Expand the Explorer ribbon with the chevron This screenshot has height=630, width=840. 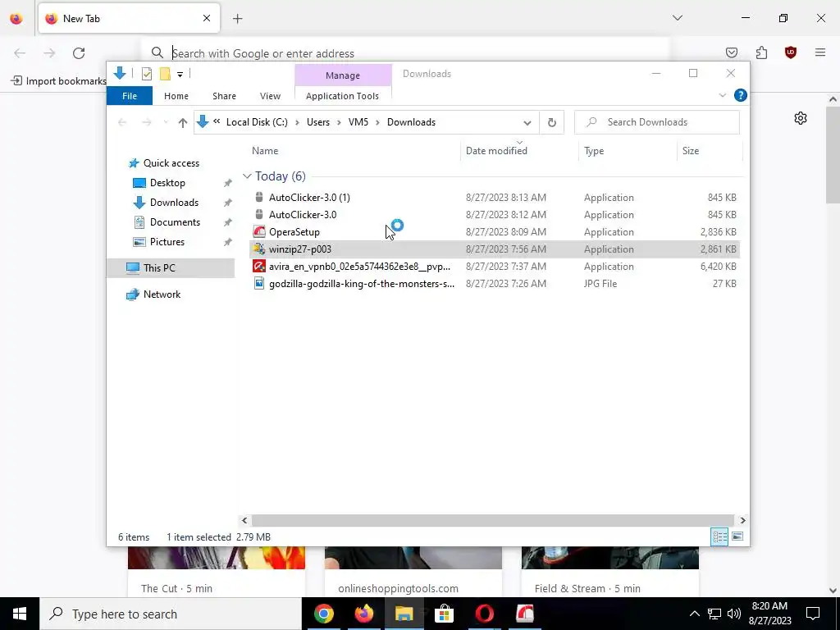tap(722, 95)
